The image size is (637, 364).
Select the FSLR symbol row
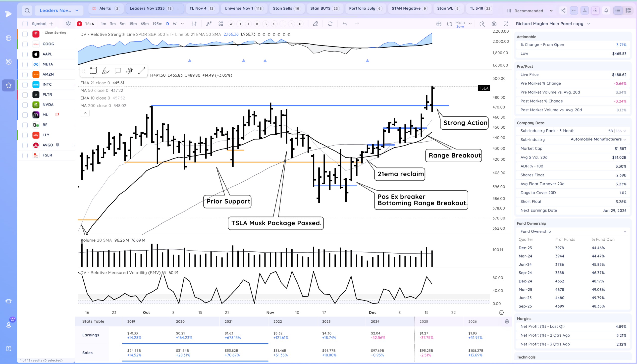point(47,155)
